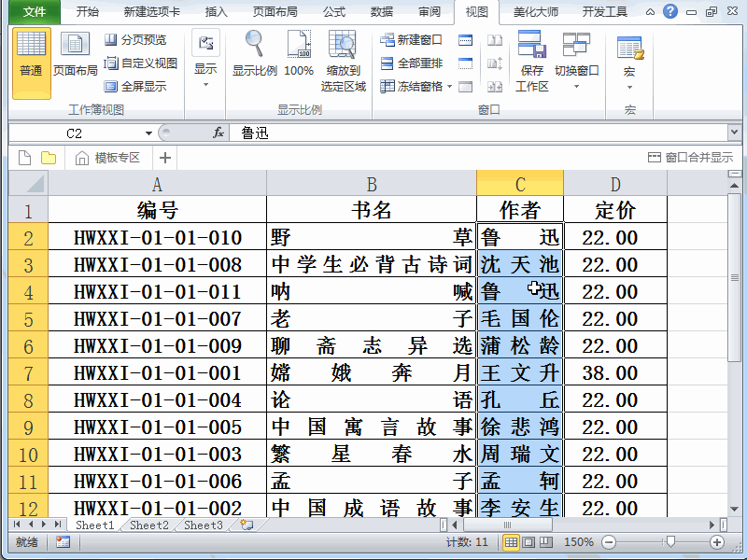This screenshot has width=747, height=560.
Task: Open the 模板专区 tab
Action: pyautogui.click(x=108, y=158)
